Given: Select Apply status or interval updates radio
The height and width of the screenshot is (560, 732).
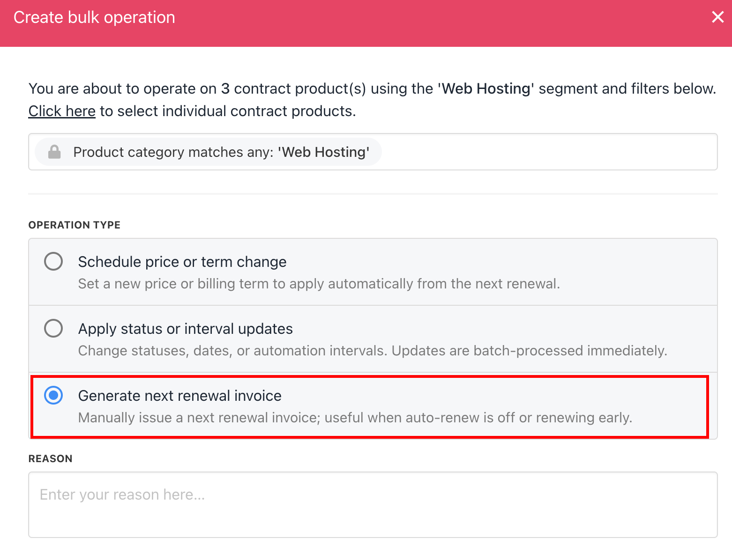Looking at the screenshot, I should coord(53,328).
